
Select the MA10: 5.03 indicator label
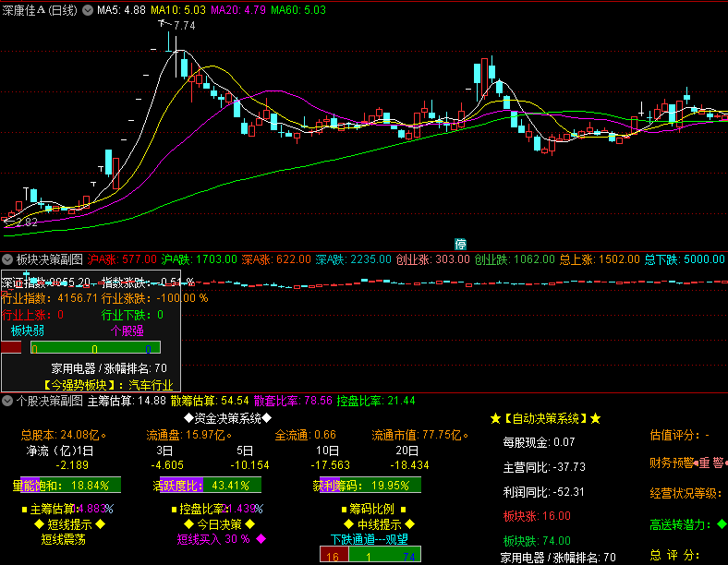pos(178,10)
